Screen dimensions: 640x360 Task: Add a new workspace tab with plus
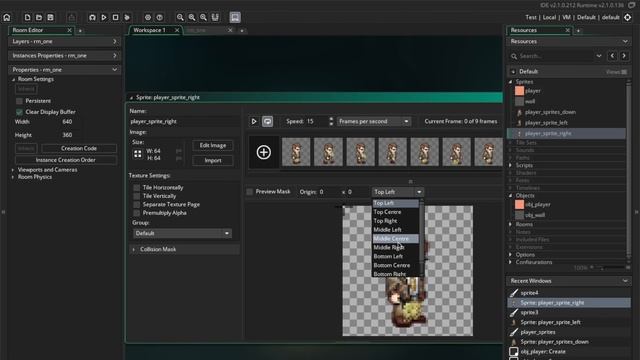coord(242,31)
